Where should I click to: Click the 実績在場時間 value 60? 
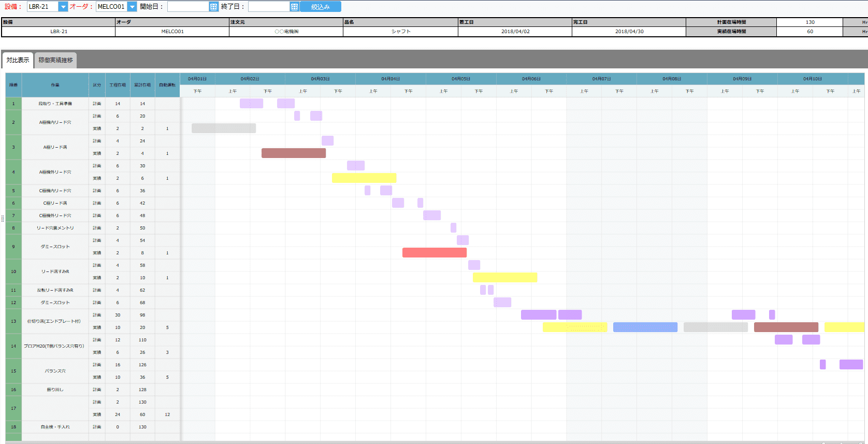(810, 32)
